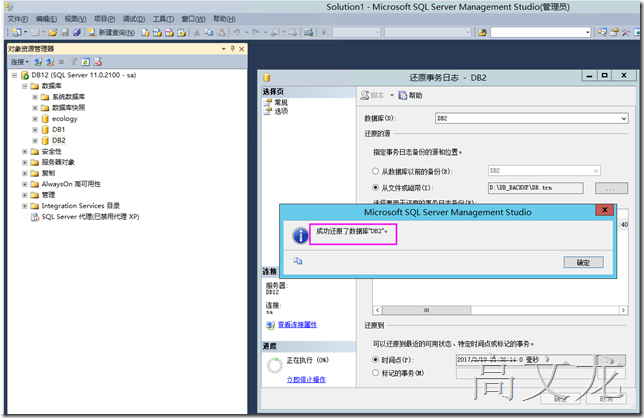Click the 帮助 help icon in restore dialog
644x418 pixels.
[403, 95]
